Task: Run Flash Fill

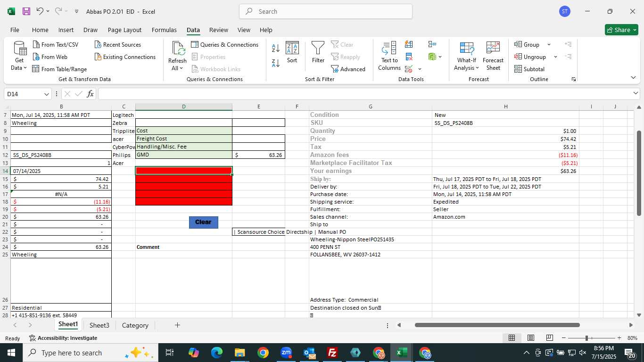Action: 409,44
